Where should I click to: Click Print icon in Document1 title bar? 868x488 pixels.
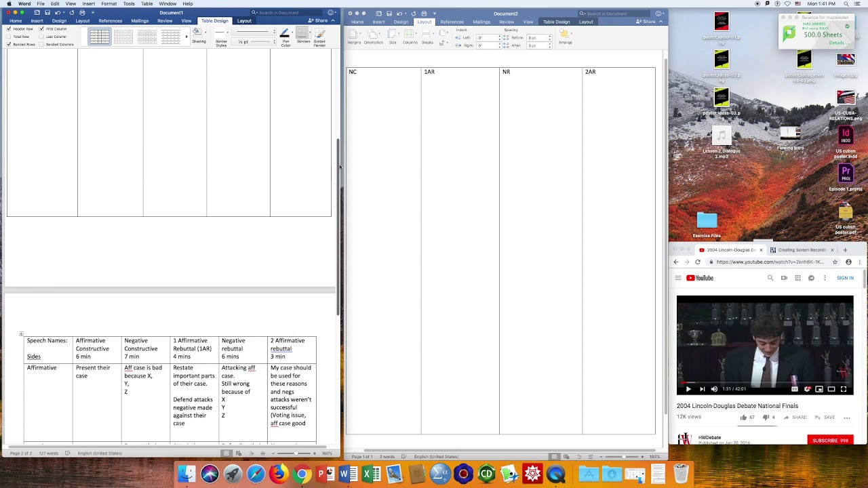click(82, 13)
